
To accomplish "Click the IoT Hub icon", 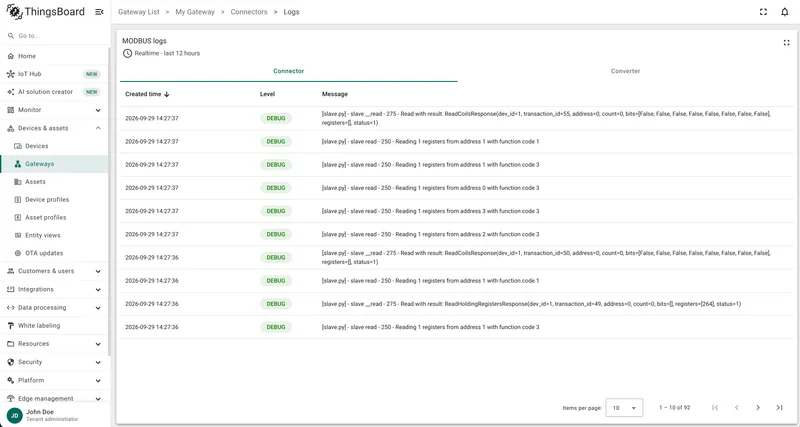I will coord(11,74).
